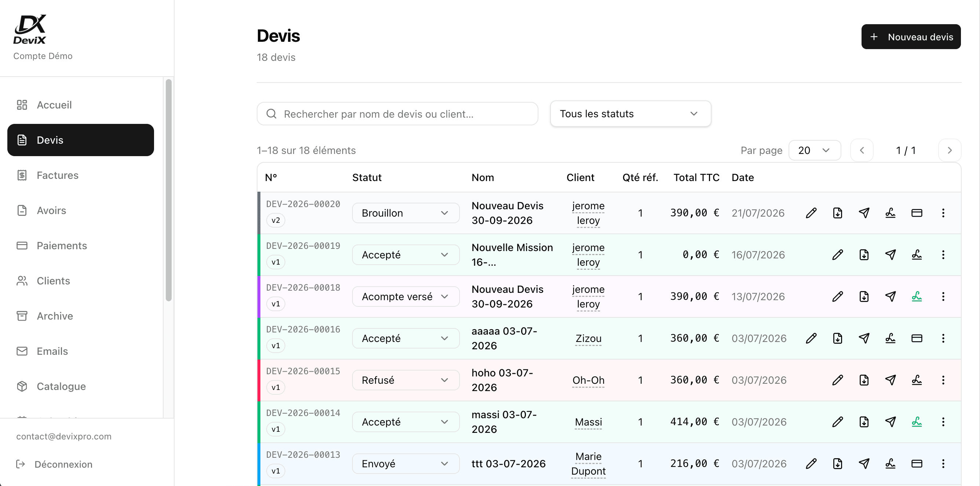This screenshot has width=980, height=486.
Task: Send quote DEV-2026-00020 via paper plane icon
Action: coord(864,213)
